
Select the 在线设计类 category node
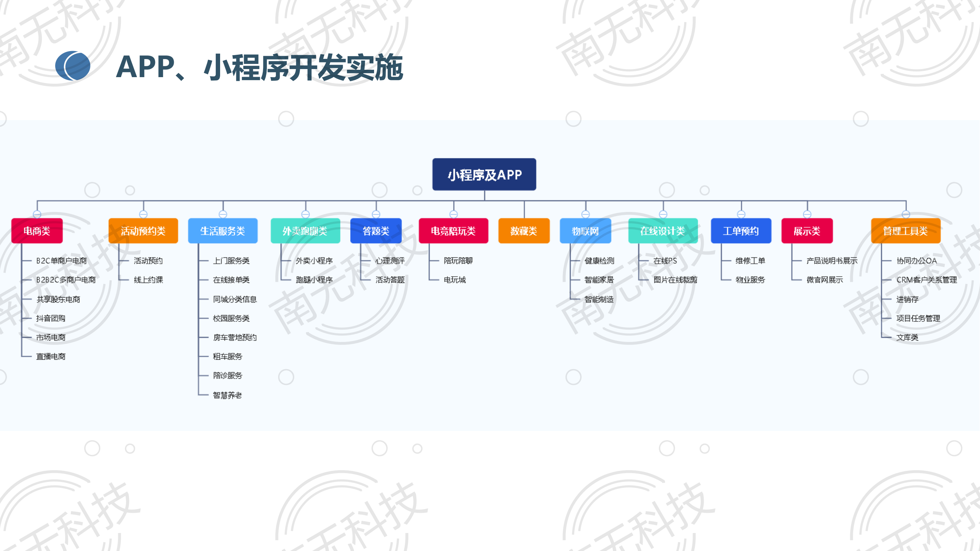click(663, 231)
